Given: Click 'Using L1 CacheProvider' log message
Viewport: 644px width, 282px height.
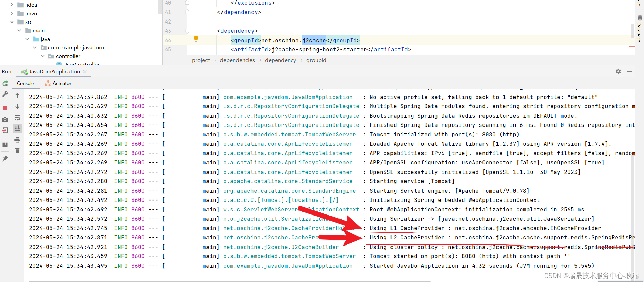Looking at the screenshot, I should (x=486, y=228).
